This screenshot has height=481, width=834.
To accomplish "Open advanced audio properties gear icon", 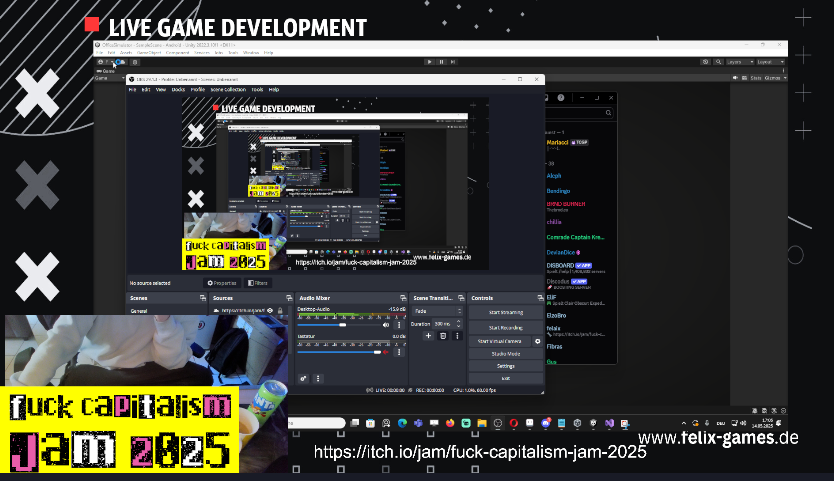I will coord(303,379).
